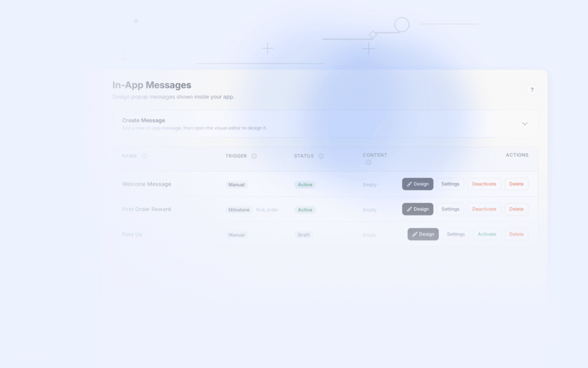Click the help question mark icon
588x368 pixels.
532,90
